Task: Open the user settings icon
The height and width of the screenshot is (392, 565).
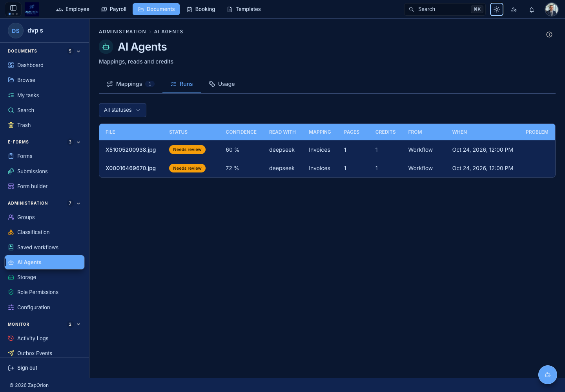Action: 514,9
